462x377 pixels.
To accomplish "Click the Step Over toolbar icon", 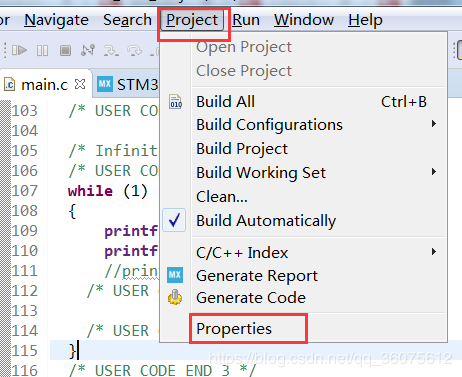I will (134, 51).
